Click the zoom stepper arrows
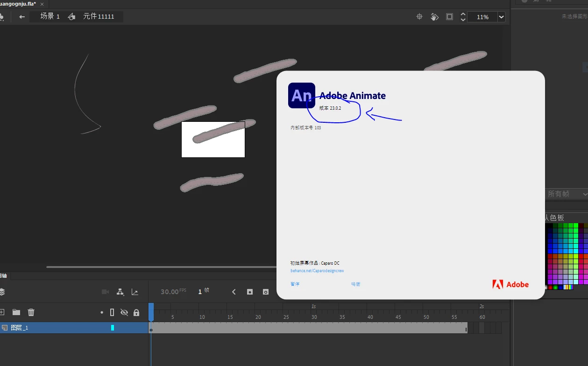Image resolution: width=588 pixels, height=366 pixels. click(x=463, y=17)
